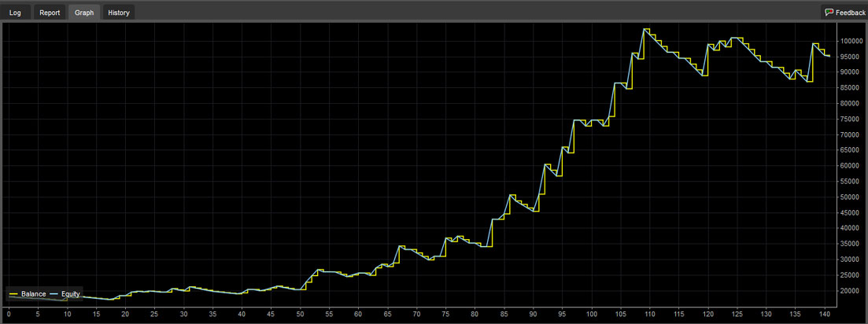Viewport: 868px width, 324px height.
Task: Click the 140 x-axis label
Action: click(x=825, y=313)
